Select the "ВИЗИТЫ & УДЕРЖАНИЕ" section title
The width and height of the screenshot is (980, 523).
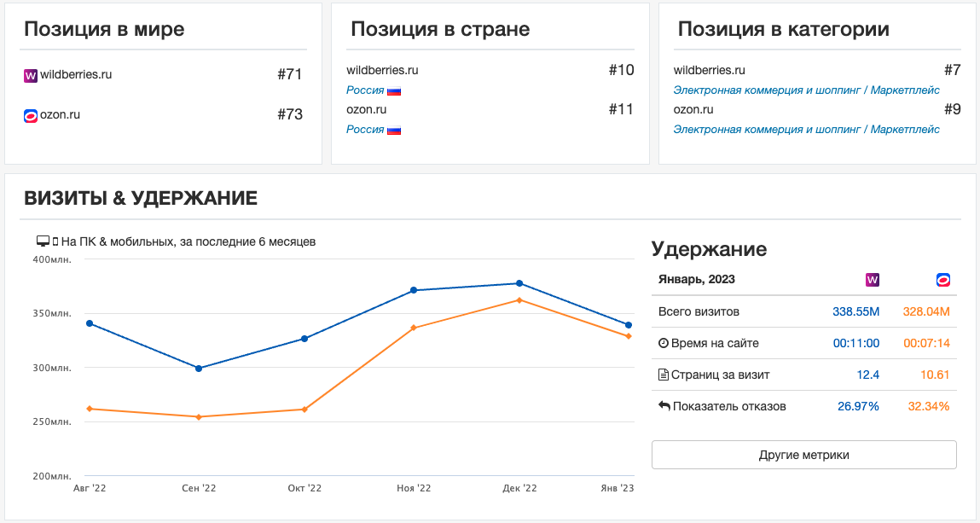point(140,197)
